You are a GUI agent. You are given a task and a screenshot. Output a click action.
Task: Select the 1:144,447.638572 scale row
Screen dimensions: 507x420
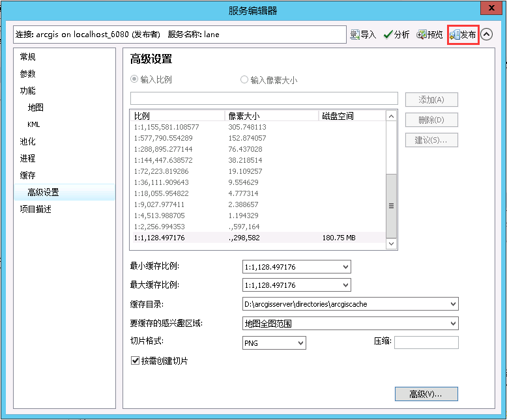pos(259,160)
